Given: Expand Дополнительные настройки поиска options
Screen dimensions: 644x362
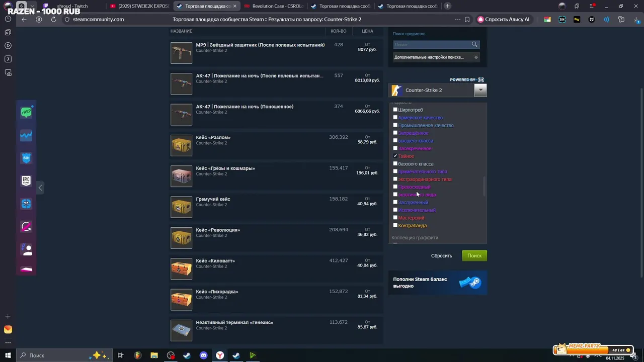Looking at the screenshot, I should coord(436,57).
